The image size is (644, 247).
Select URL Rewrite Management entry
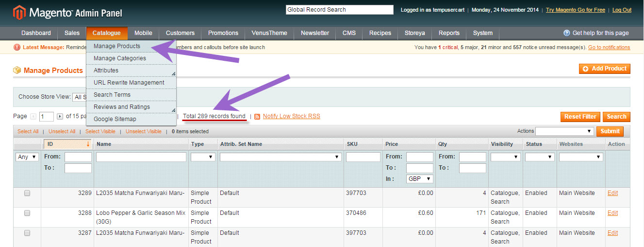pyautogui.click(x=131, y=83)
